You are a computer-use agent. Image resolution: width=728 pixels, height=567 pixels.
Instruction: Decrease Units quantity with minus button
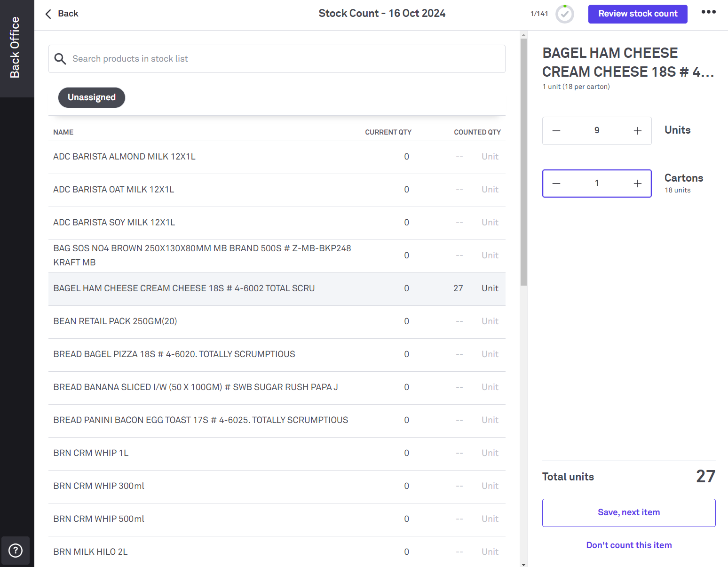pos(556,131)
